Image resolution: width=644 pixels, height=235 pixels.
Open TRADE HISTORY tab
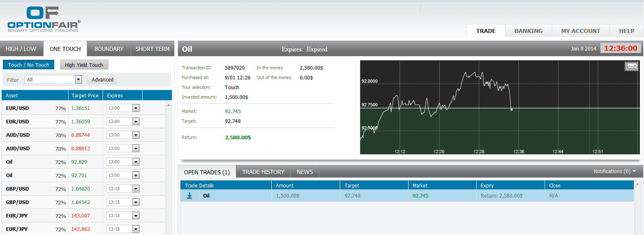pyautogui.click(x=263, y=172)
